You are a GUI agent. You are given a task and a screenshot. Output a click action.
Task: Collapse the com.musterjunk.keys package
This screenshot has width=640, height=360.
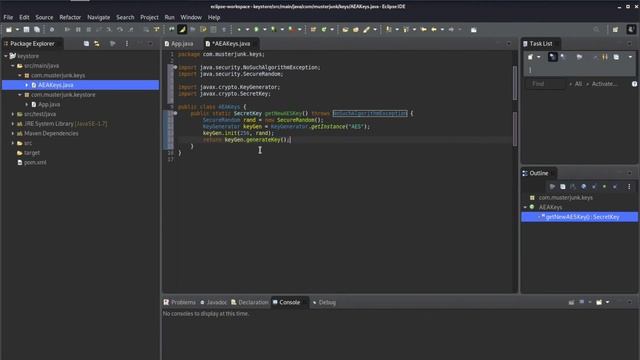[x=20, y=76]
